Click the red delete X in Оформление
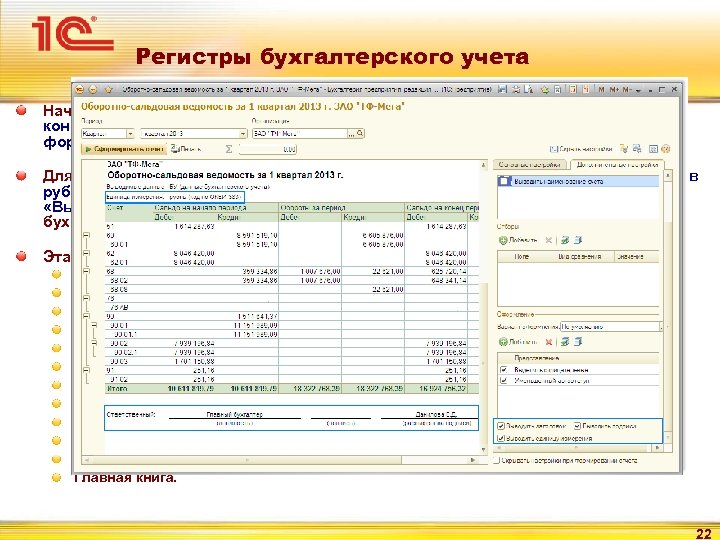720x540 pixels. pos(548,342)
